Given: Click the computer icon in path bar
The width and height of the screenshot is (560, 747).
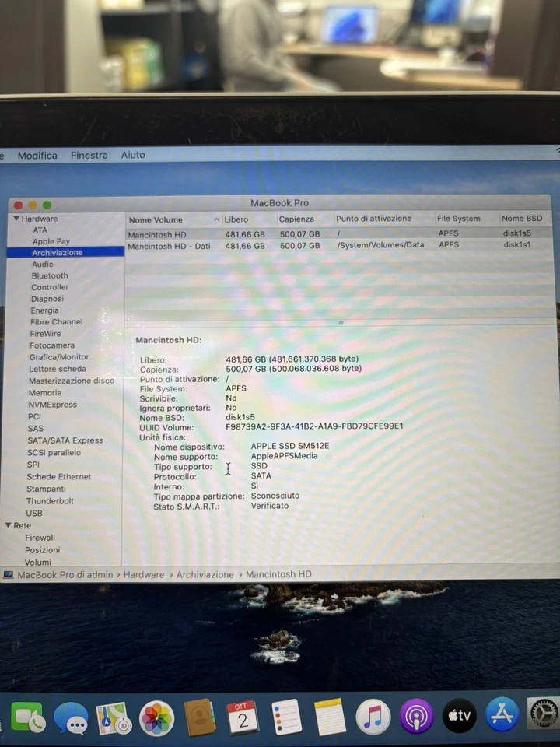Looking at the screenshot, I should pyautogui.click(x=8, y=575).
